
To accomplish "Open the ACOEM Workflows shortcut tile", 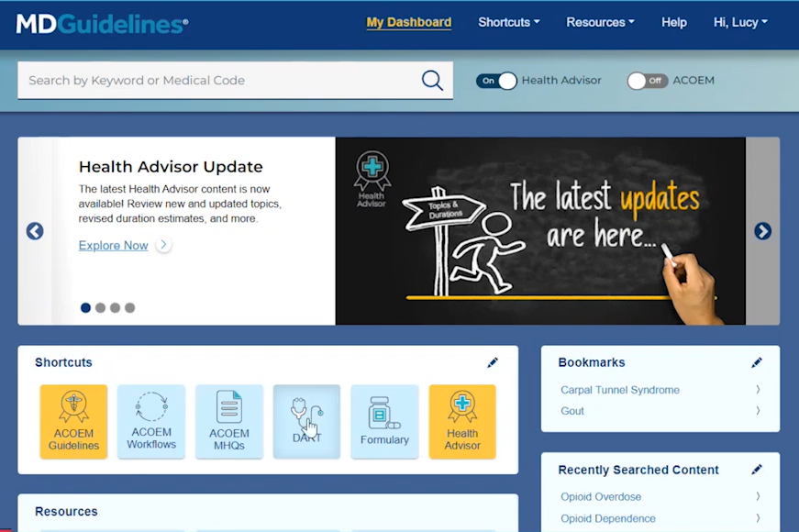I will click(x=151, y=421).
